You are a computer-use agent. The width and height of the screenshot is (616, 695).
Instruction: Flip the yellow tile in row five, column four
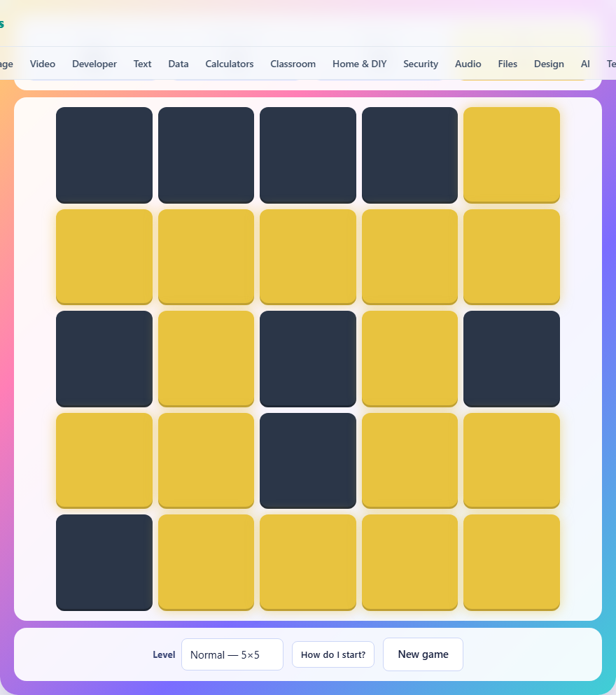coord(410,563)
